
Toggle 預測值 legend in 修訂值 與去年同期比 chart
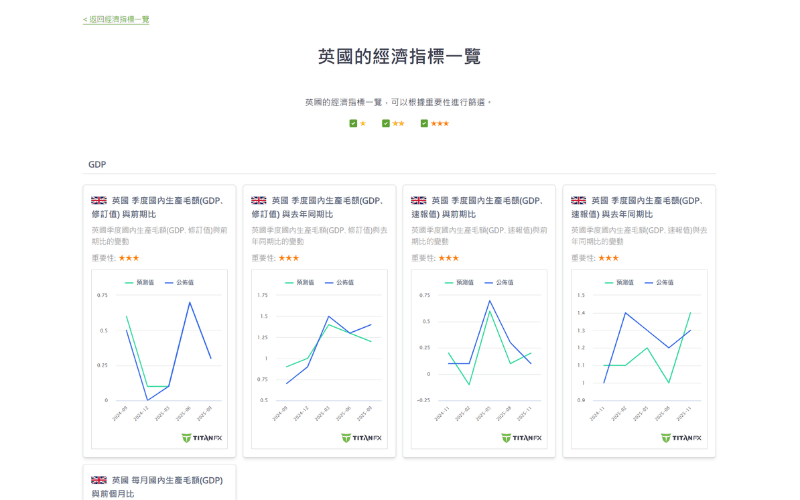[x=299, y=282]
